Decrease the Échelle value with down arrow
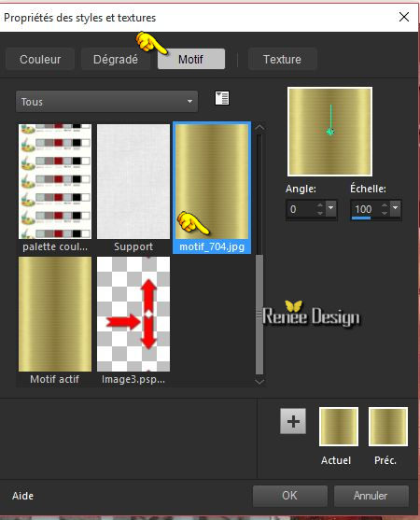The width and height of the screenshot is (420, 520). [x=385, y=213]
